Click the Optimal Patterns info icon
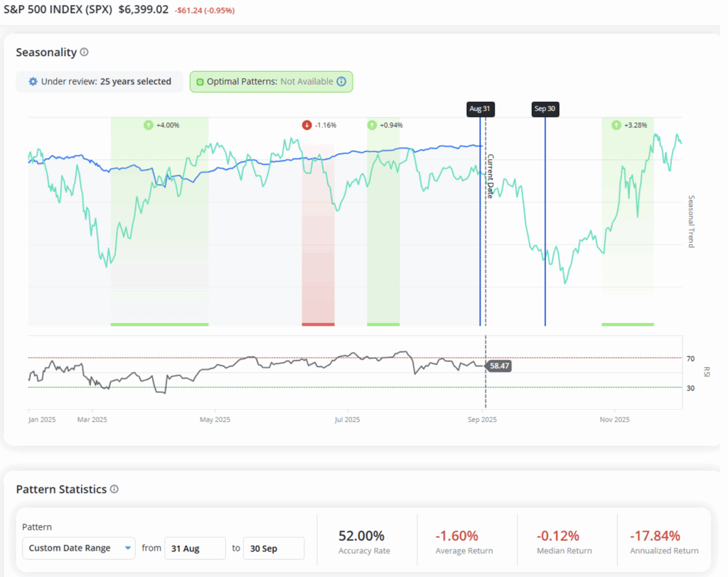 click(341, 81)
